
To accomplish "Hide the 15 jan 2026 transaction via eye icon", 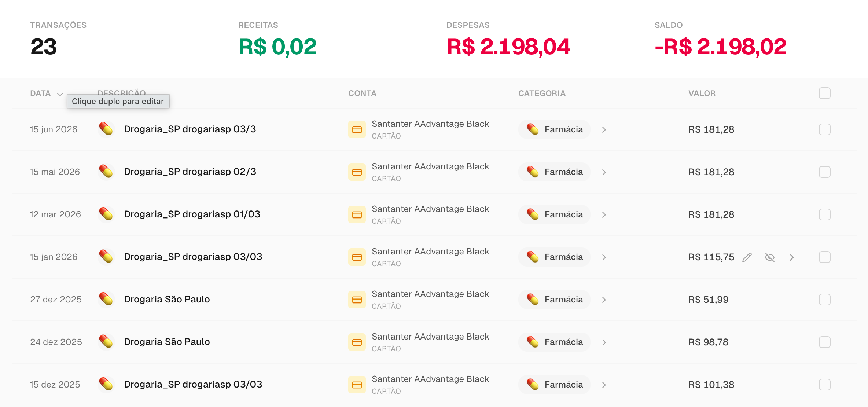I will pos(770,257).
